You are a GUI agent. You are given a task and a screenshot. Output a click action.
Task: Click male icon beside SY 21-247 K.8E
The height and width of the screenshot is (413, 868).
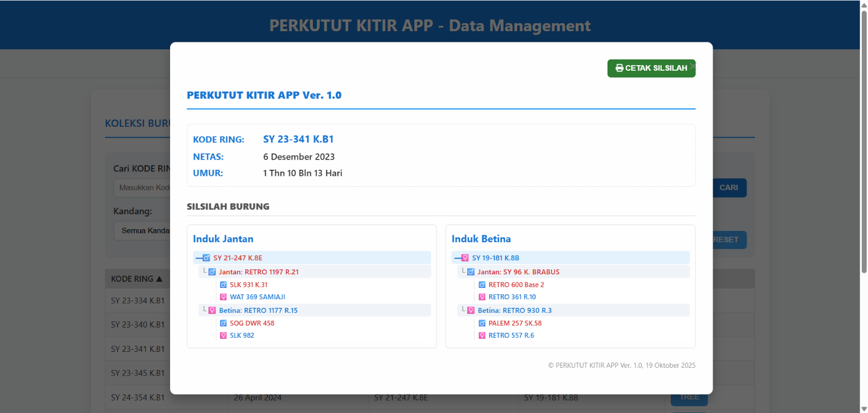click(206, 258)
